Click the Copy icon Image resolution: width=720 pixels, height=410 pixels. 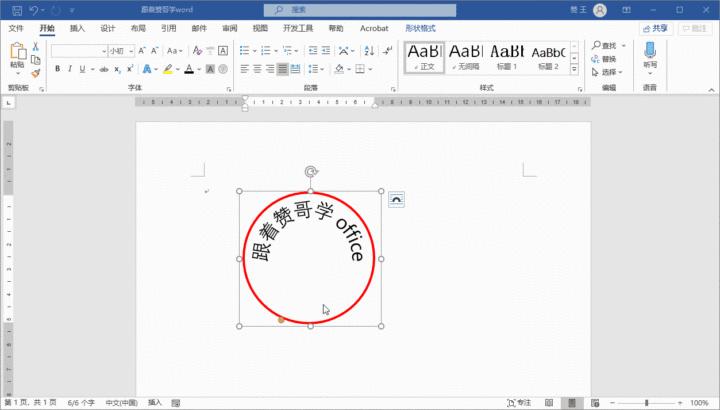point(35,60)
